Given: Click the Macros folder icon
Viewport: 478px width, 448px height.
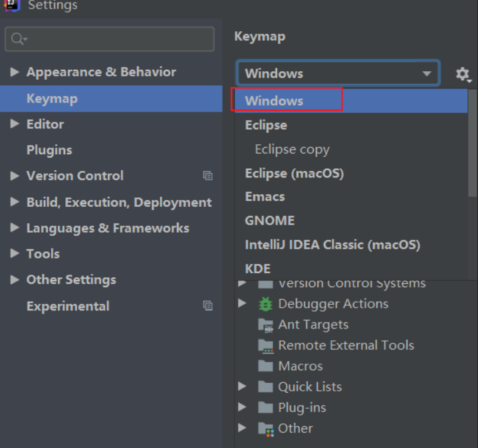Looking at the screenshot, I should pyautogui.click(x=266, y=366).
